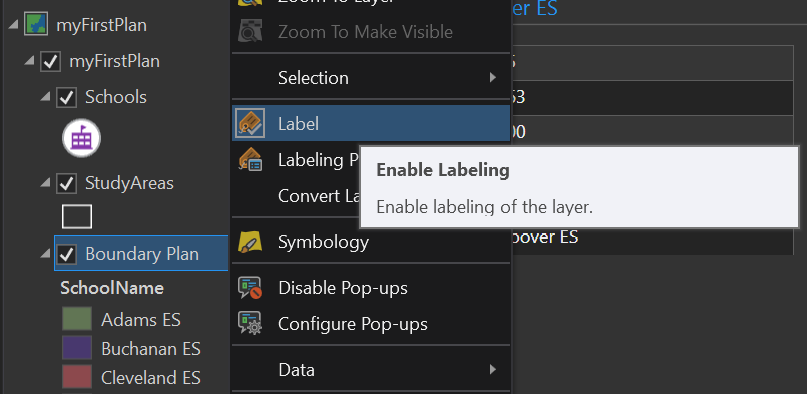Viewport: 807px width, 394px height.
Task: Click the Schools purple building symbol
Action: [x=81, y=138]
